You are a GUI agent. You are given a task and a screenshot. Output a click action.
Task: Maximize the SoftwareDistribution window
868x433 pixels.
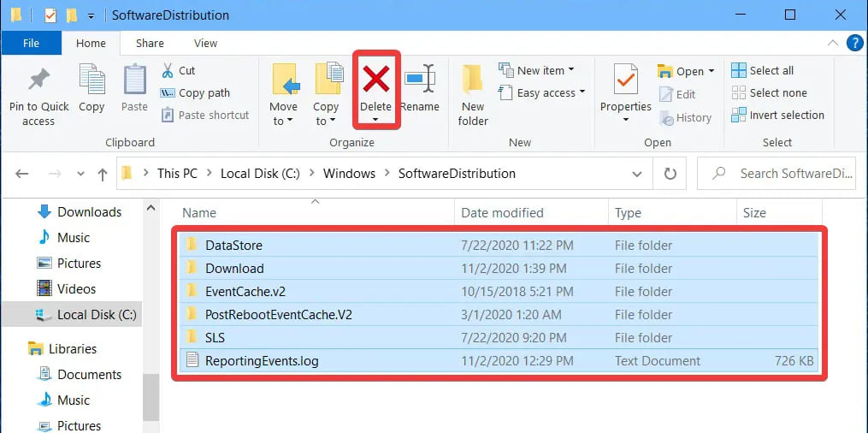(x=790, y=15)
